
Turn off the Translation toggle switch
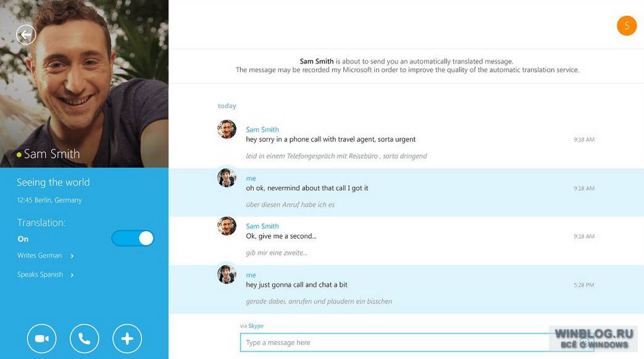(133, 238)
